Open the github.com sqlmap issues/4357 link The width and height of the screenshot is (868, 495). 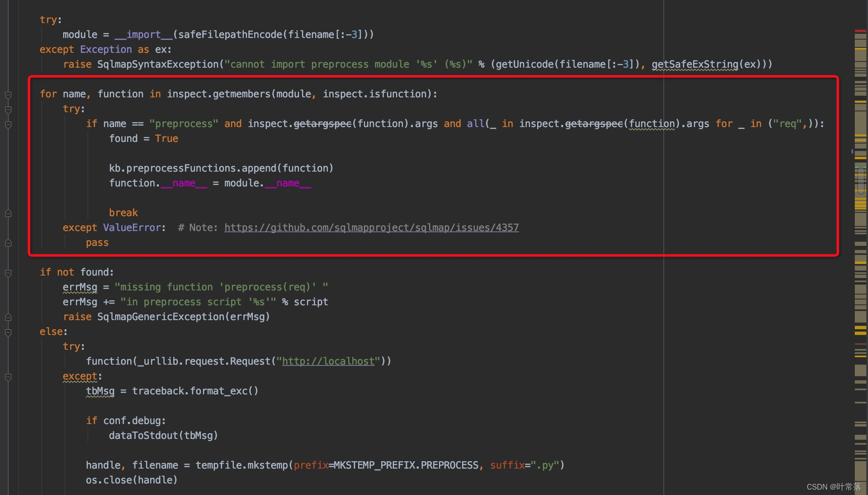tap(371, 228)
